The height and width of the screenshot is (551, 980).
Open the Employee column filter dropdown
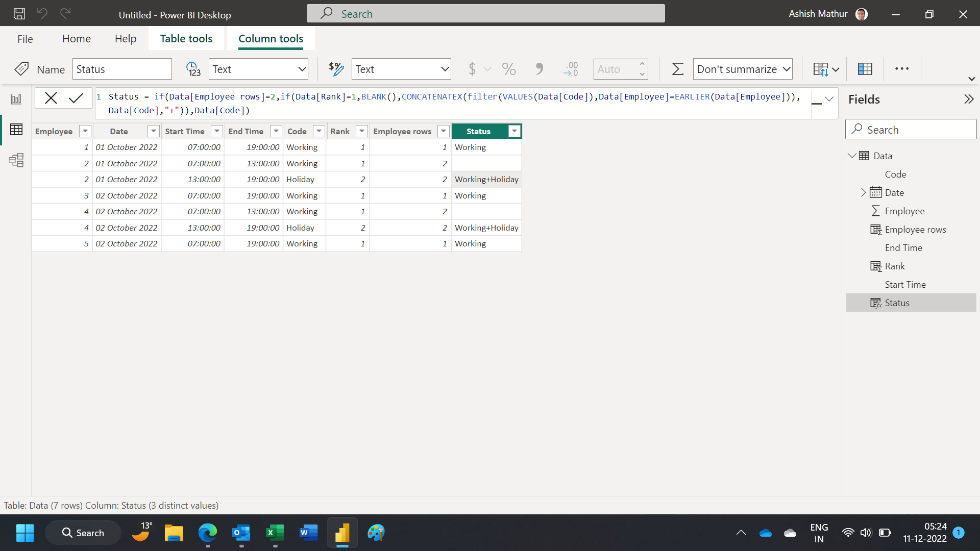click(x=85, y=131)
